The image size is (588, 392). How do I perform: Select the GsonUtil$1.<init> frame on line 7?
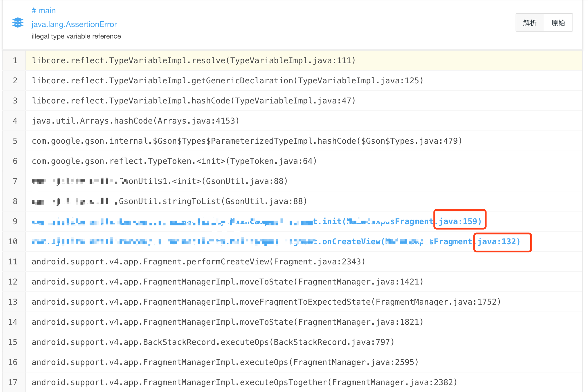tap(160, 181)
